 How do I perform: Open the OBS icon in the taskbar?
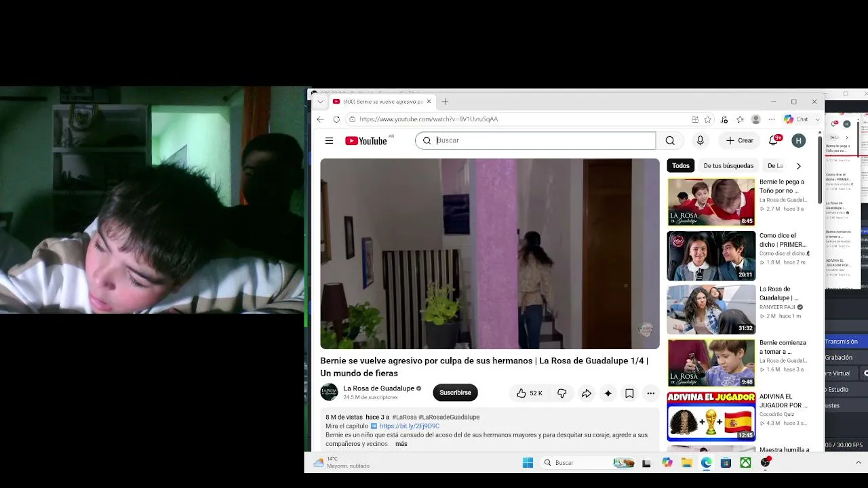[766, 463]
